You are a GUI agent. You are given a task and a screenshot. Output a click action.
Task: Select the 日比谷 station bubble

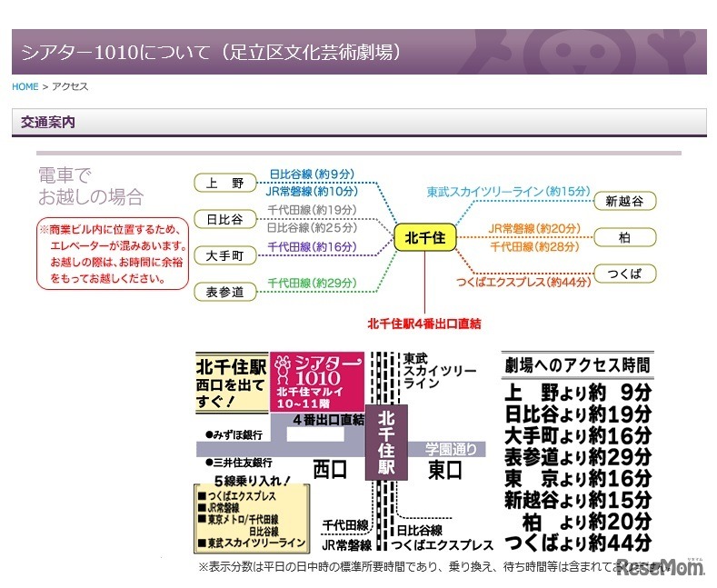coord(225,219)
